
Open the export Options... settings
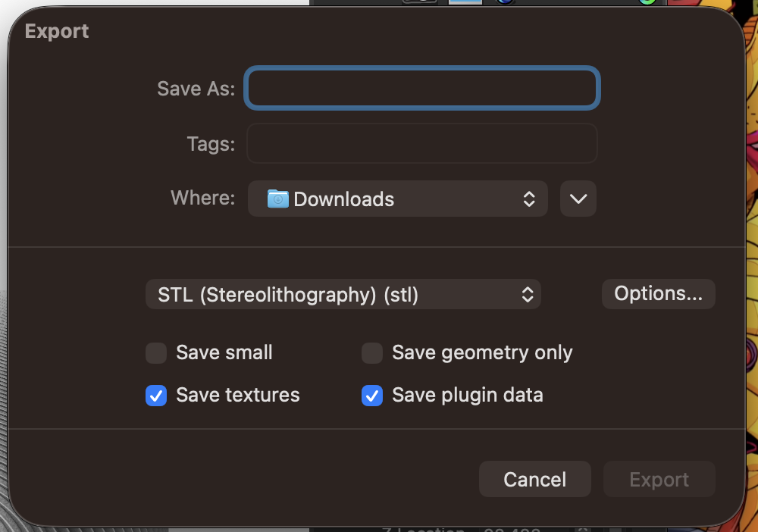(658, 294)
